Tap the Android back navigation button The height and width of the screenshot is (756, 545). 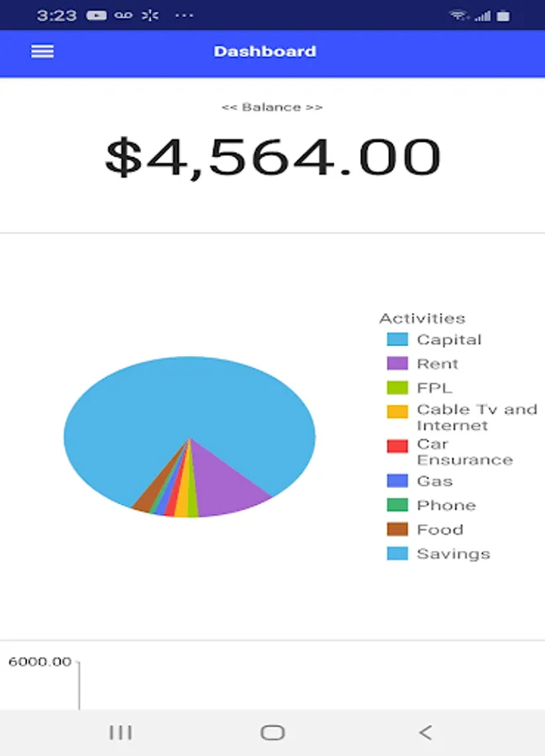tap(426, 732)
